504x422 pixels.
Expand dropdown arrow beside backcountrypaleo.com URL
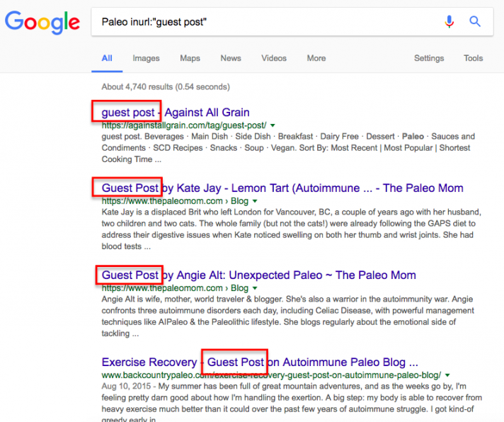point(447,375)
